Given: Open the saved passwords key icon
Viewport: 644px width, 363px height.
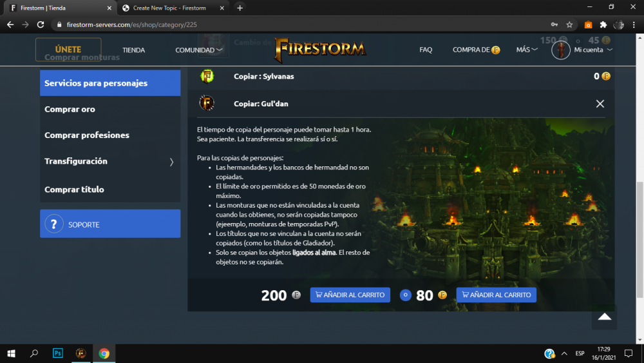Looking at the screenshot, I should [x=554, y=25].
